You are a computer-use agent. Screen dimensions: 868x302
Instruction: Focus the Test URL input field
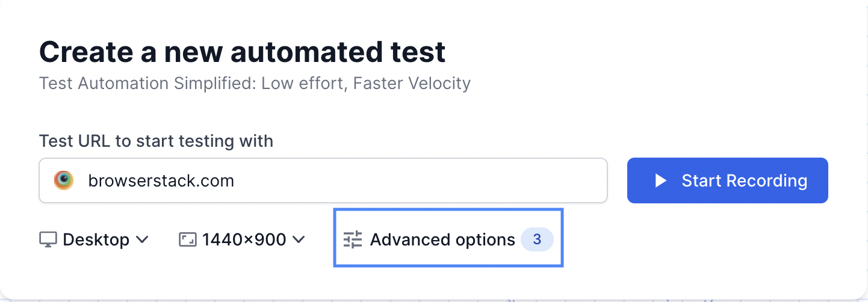361,180
